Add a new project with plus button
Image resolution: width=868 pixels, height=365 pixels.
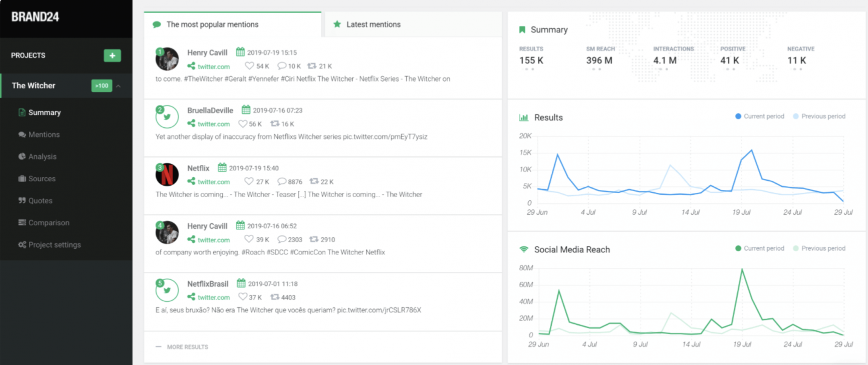tap(112, 55)
